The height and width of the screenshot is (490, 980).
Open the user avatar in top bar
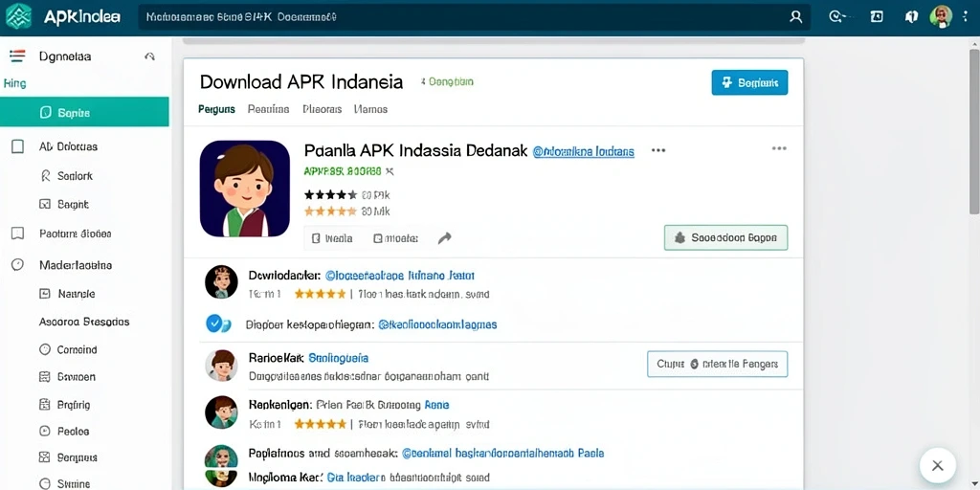click(x=941, y=17)
